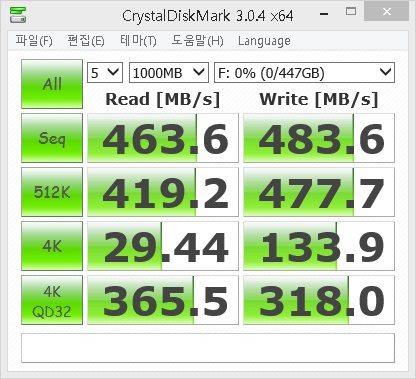The image size is (416, 379).
Task: Start the 4K benchmark test
Action: click(x=52, y=246)
